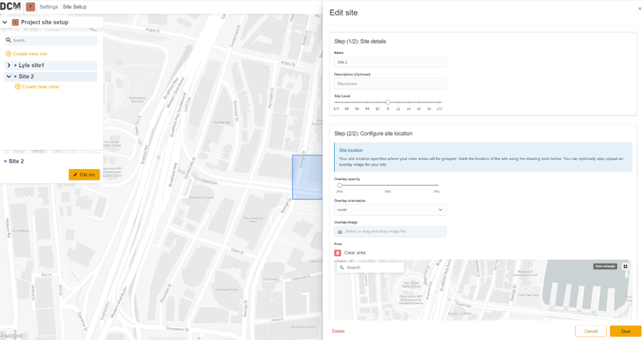The height and width of the screenshot is (340, 644).
Task: Collapse the Project site setup panel
Action: coord(5,22)
